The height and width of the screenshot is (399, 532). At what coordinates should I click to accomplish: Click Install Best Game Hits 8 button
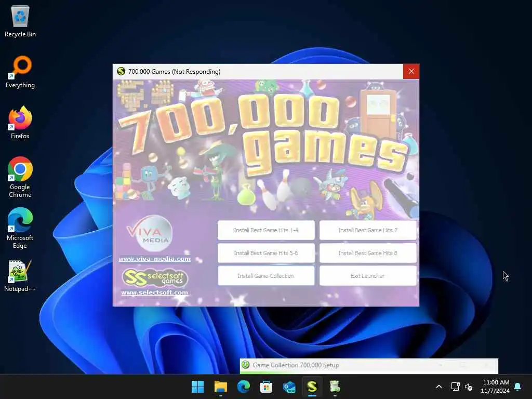(x=368, y=253)
